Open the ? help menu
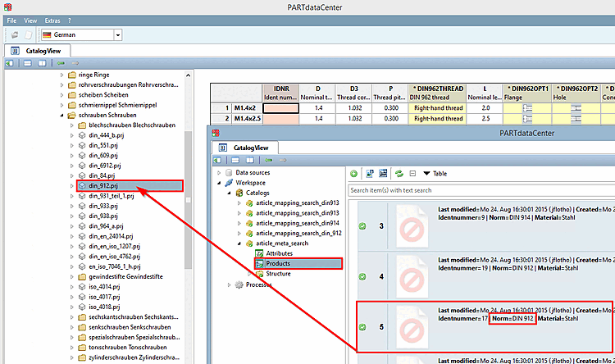Image resolution: width=615 pixels, height=364 pixels. coord(70,20)
